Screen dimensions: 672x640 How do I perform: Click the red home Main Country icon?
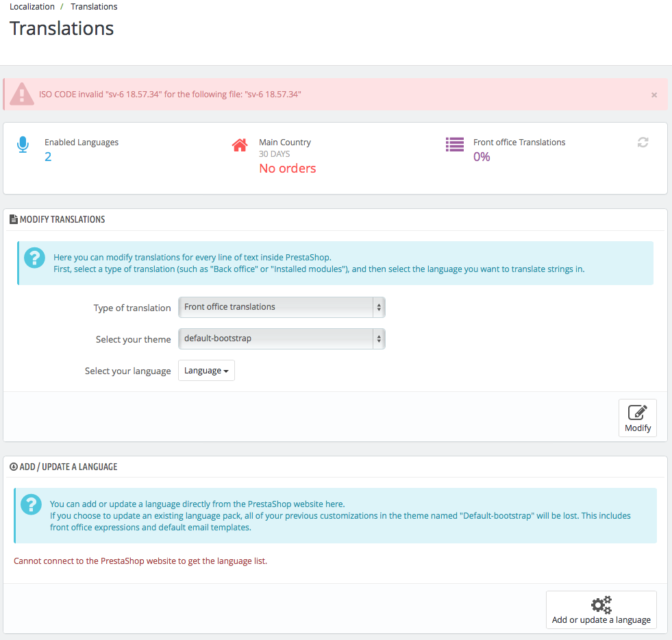click(240, 145)
